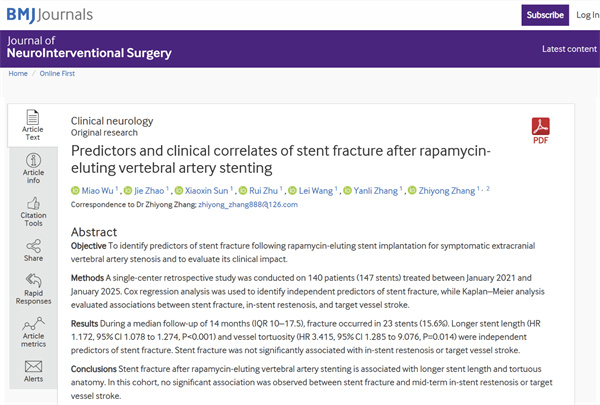Image resolution: width=600 pixels, height=405 pixels.
Task: Open Online First breadcrumb link
Action: coord(57,74)
